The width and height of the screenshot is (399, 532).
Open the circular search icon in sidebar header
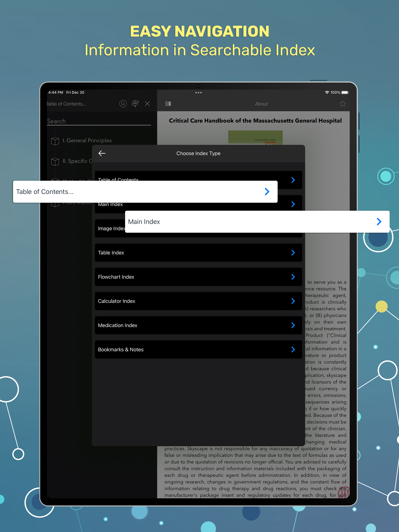tap(123, 104)
